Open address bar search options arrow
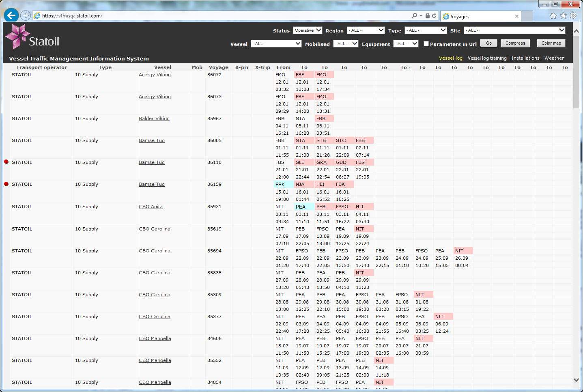This screenshot has width=583, height=392. tap(421, 15)
